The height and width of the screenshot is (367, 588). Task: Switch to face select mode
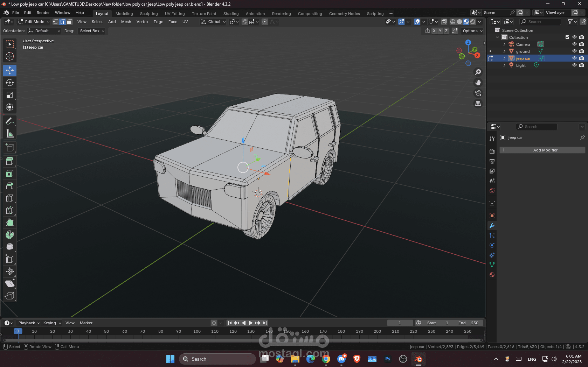pos(69,22)
